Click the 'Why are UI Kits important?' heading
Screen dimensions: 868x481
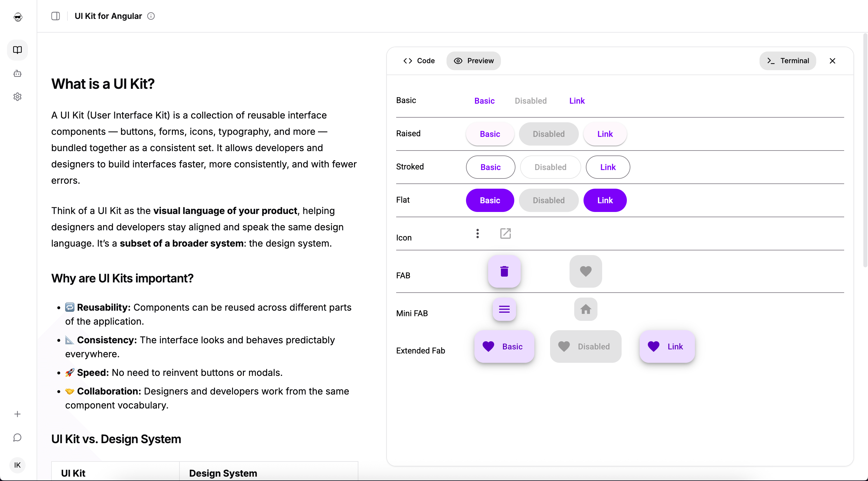pos(122,278)
